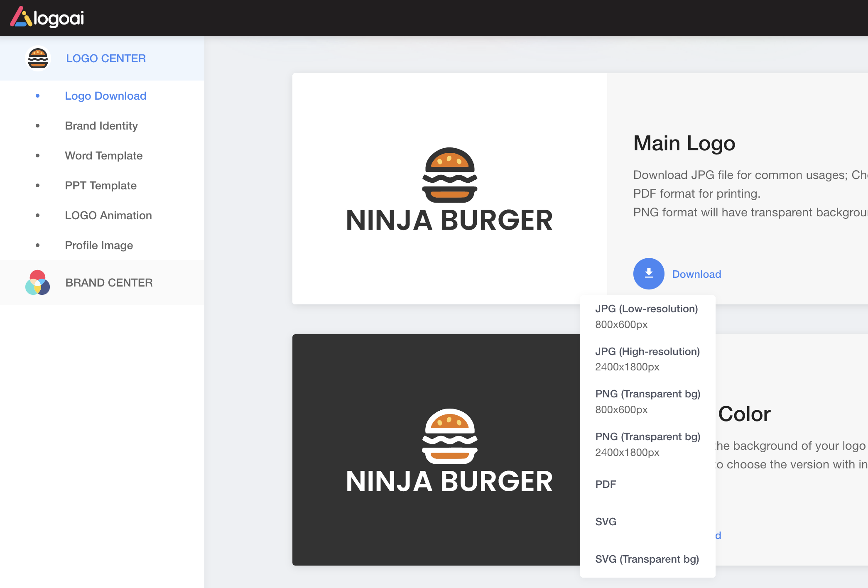Click the burger icon beside LOGO CENTER

pyautogui.click(x=38, y=59)
